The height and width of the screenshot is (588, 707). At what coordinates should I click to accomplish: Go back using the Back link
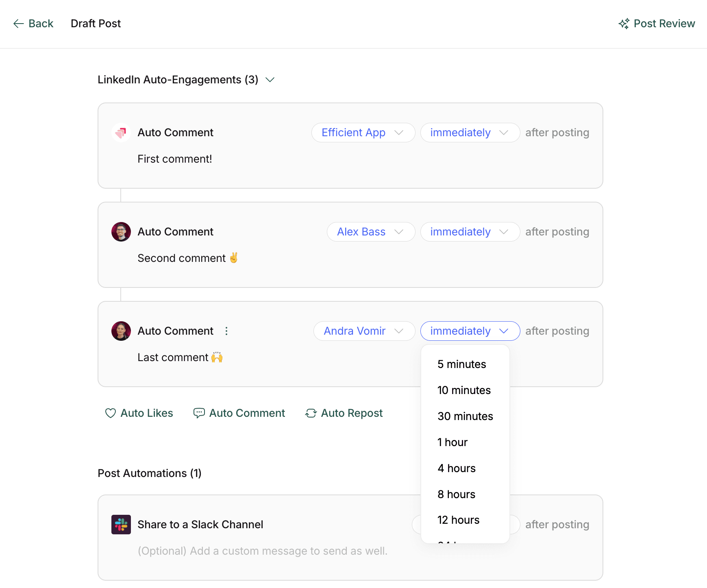tap(33, 24)
